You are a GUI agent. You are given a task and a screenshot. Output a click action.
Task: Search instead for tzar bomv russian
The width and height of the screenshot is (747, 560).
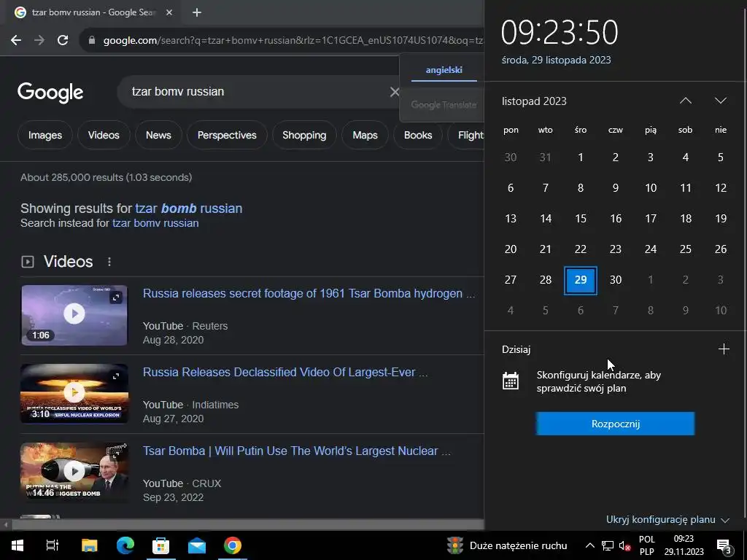155,223
